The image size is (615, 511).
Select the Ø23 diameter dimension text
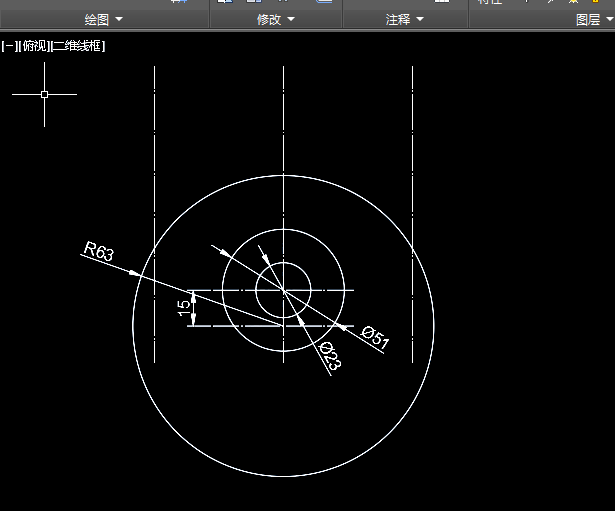coord(330,356)
